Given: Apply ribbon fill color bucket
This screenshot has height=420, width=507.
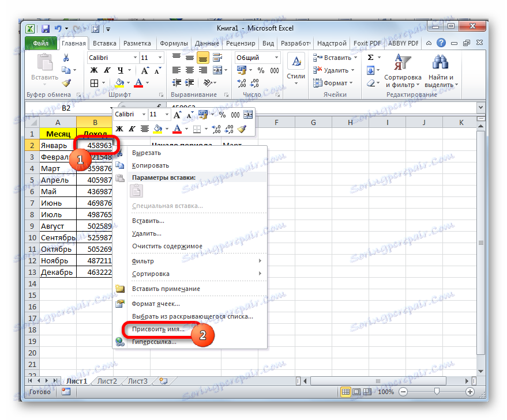Looking at the screenshot, I should tap(119, 83).
